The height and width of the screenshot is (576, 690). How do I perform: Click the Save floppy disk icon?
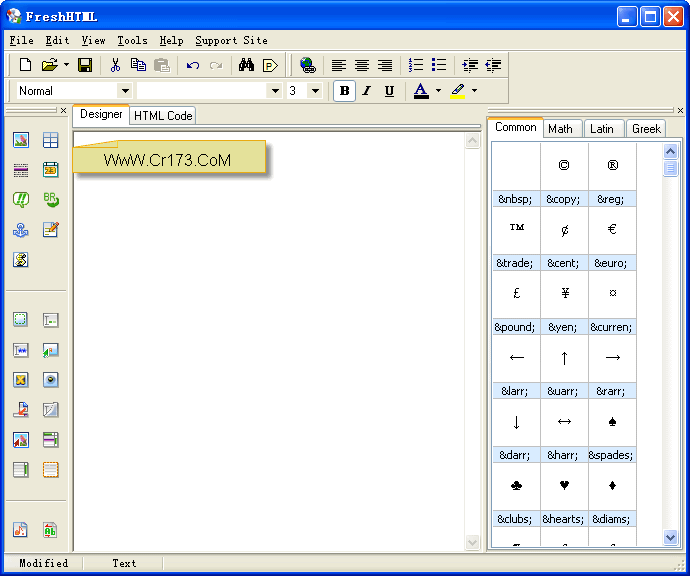tap(85, 65)
